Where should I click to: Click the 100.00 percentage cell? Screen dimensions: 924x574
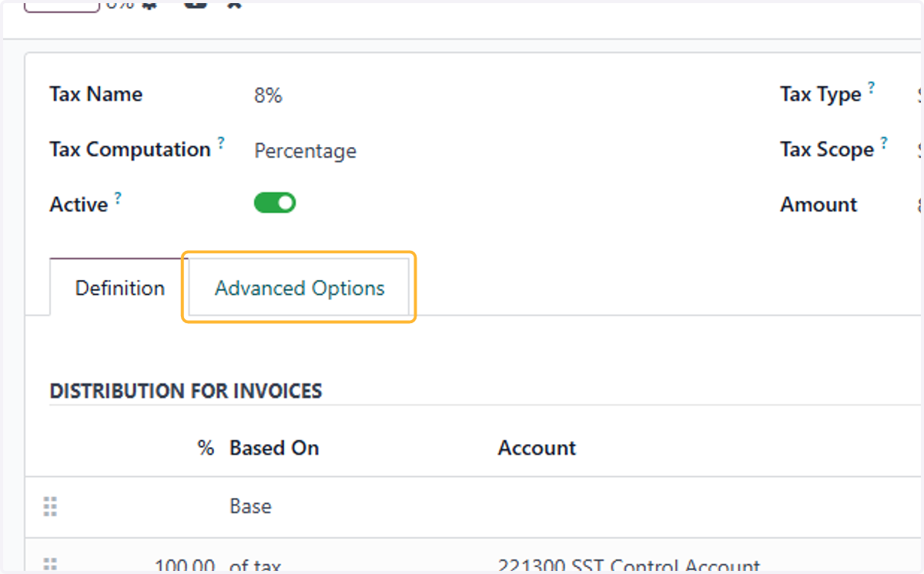coord(185,566)
